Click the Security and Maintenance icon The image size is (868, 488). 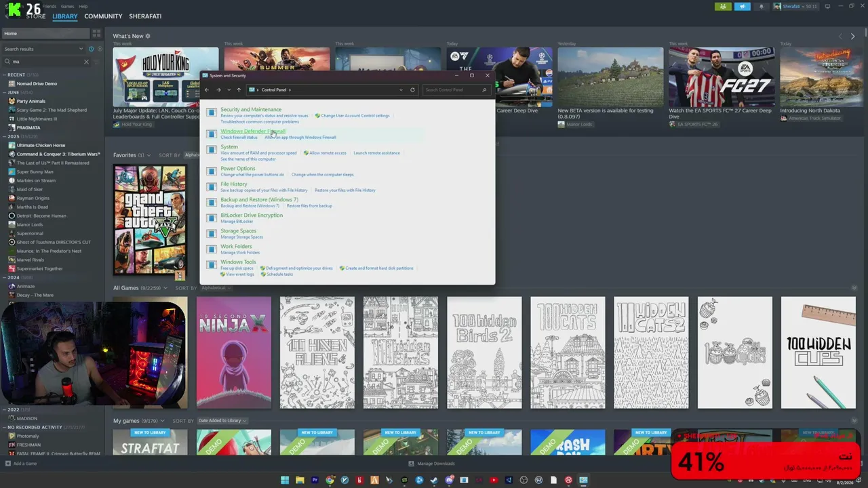pyautogui.click(x=212, y=113)
